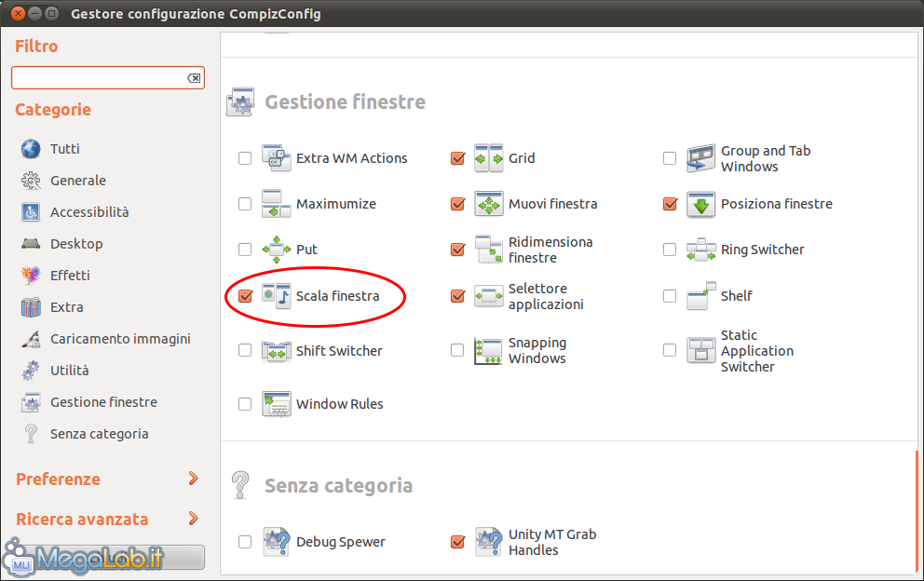Disable the Grid checkbox
The width and height of the screenshot is (924, 581).
458,158
